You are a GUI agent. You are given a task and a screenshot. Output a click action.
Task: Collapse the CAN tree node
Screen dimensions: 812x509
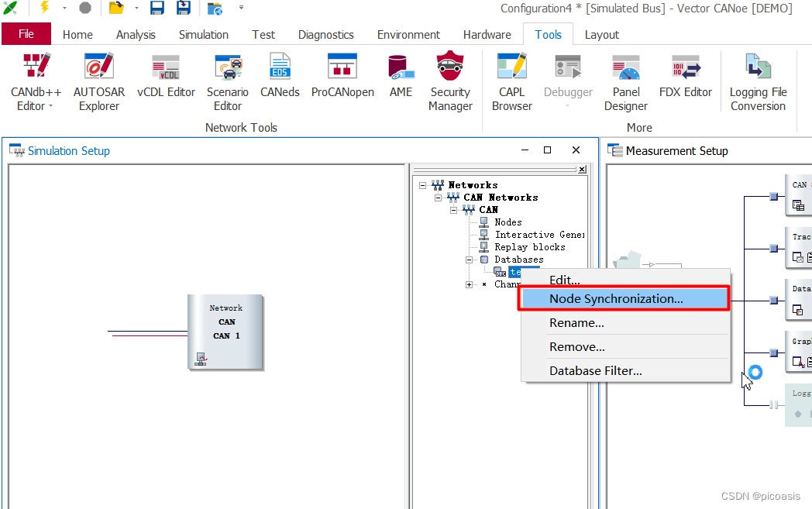[x=453, y=210]
